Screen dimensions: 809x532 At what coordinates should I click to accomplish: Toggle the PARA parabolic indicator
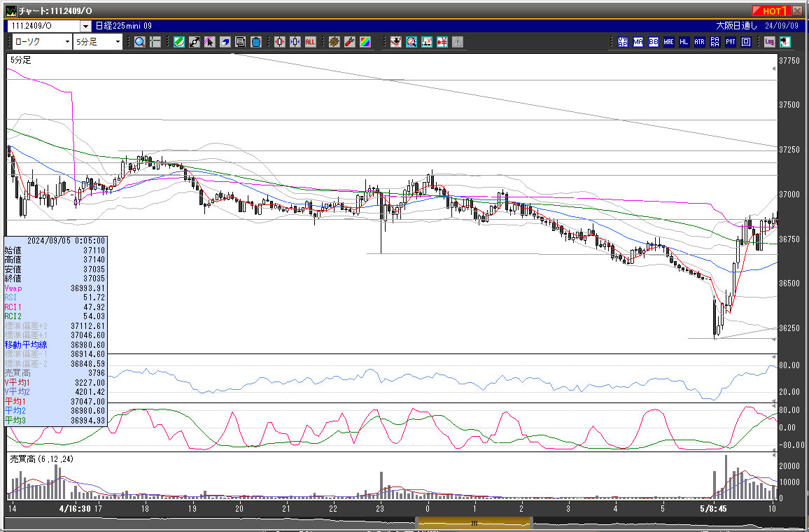coord(715,42)
